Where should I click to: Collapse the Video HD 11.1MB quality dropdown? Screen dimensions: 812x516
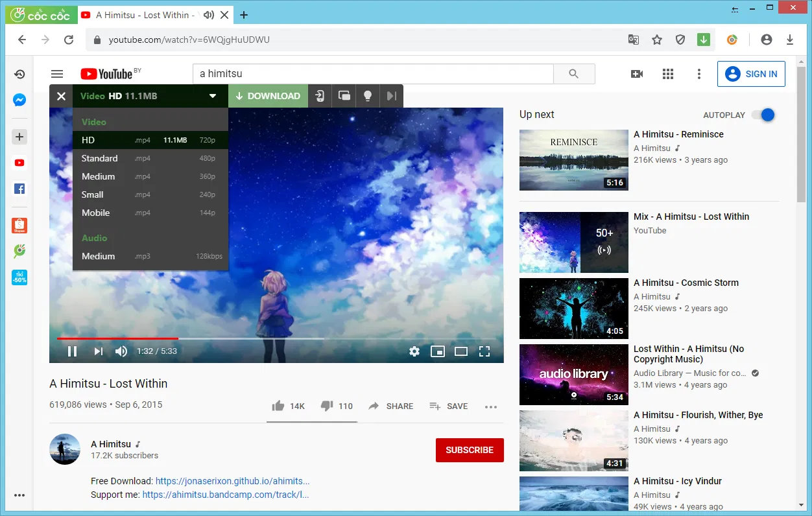click(150, 96)
